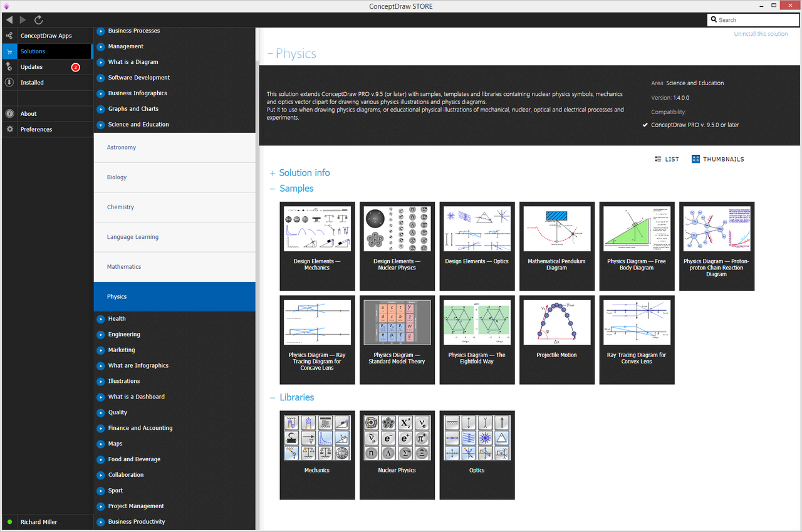Open the Language Learning solution
The image size is (802, 532).
click(x=175, y=237)
